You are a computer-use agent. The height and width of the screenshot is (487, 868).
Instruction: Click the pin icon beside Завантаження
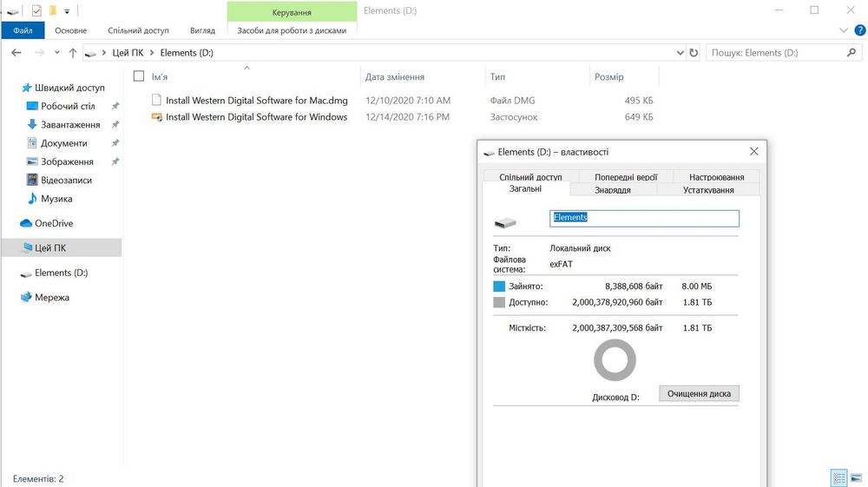tap(115, 124)
